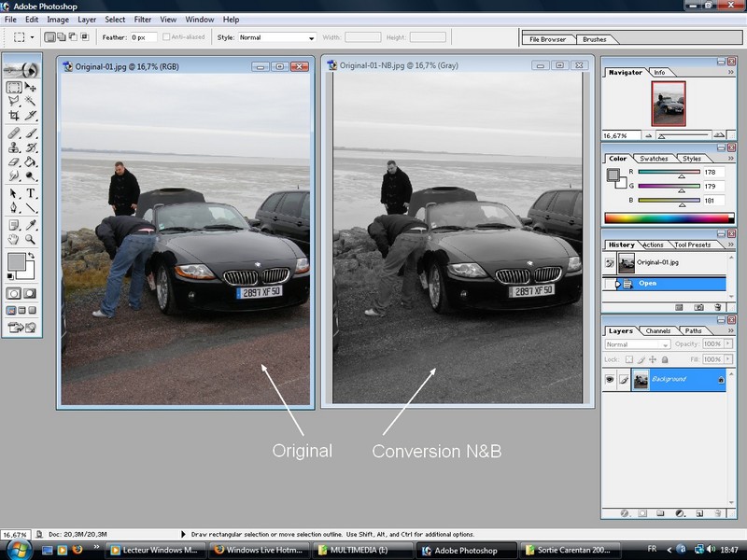Click the Jump to ImageReady icon

pyautogui.click(x=21, y=328)
